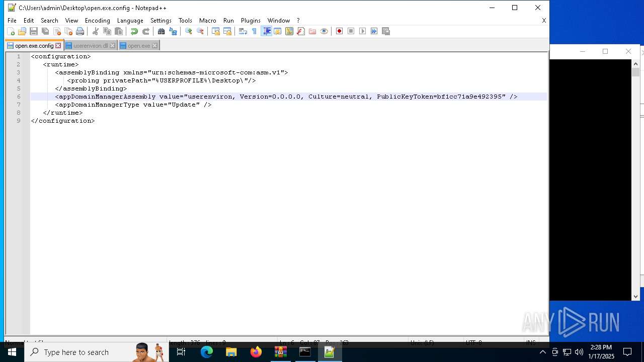Click the green Undo arrow
This screenshot has height=362, width=644.
click(x=134, y=31)
